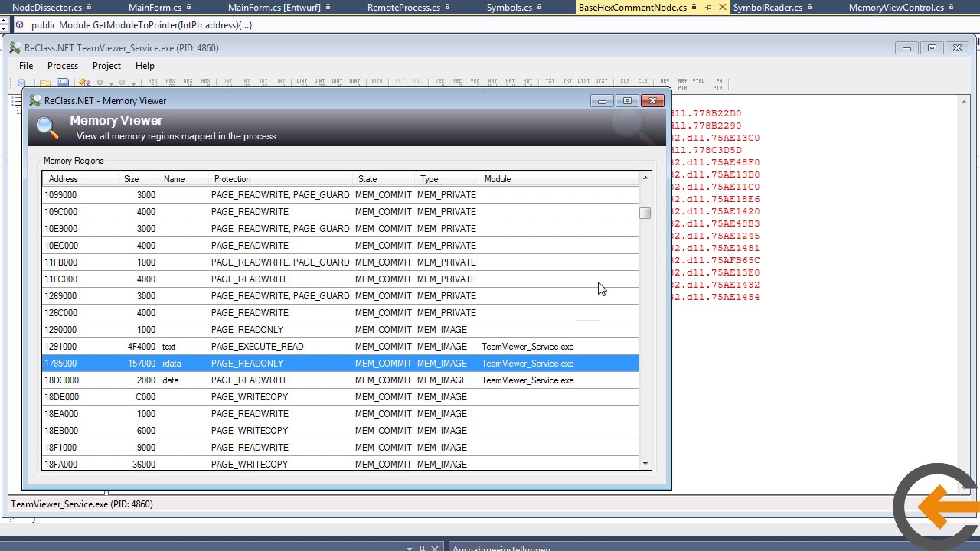Image resolution: width=980 pixels, height=551 pixels.
Task: Open the Process menu
Action: point(63,66)
